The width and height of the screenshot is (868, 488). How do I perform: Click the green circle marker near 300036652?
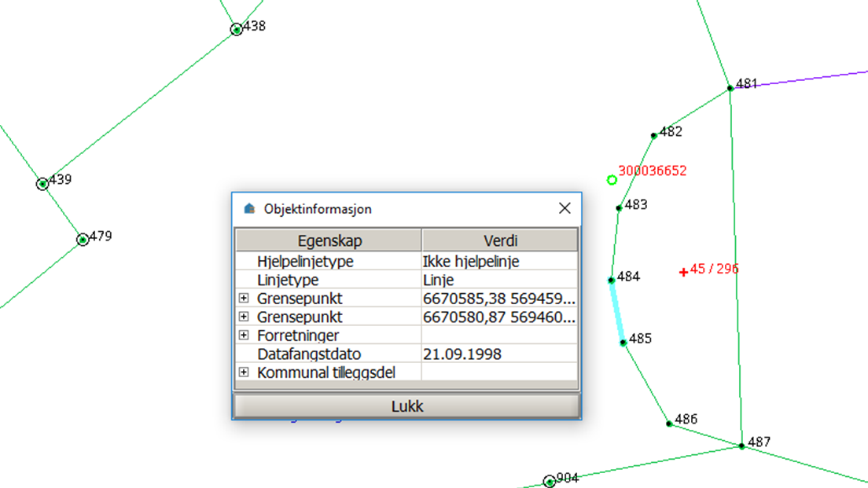(612, 180)
